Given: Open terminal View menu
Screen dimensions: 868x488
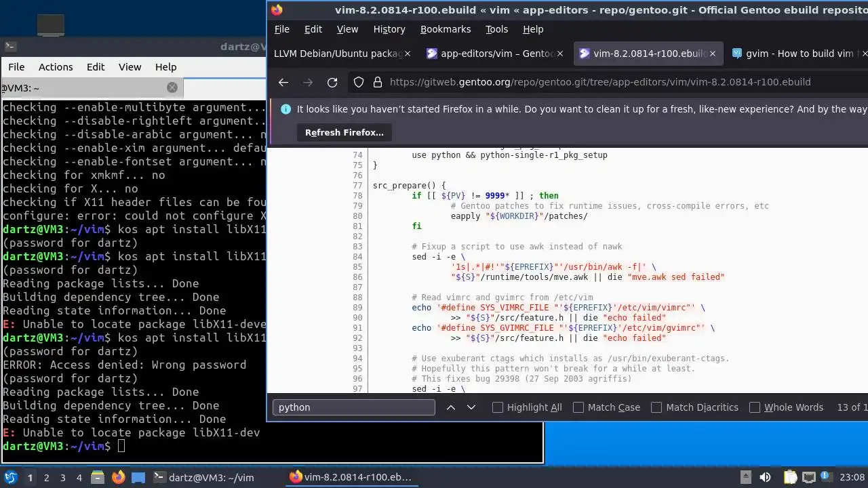Looking at the screenshot, I should click(130, 67).
